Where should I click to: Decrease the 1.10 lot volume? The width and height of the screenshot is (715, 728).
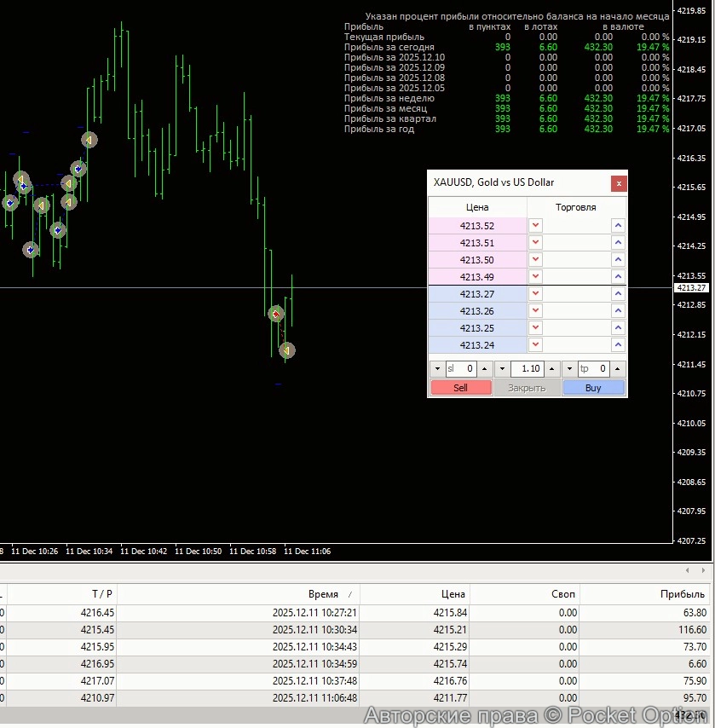[x=503, y=369]
